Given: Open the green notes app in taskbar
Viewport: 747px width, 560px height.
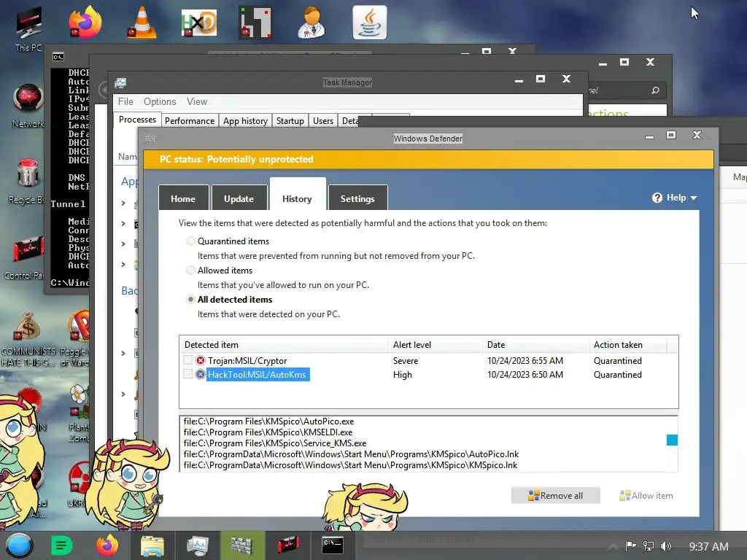Looking at the screenshot, I should 61,545.
